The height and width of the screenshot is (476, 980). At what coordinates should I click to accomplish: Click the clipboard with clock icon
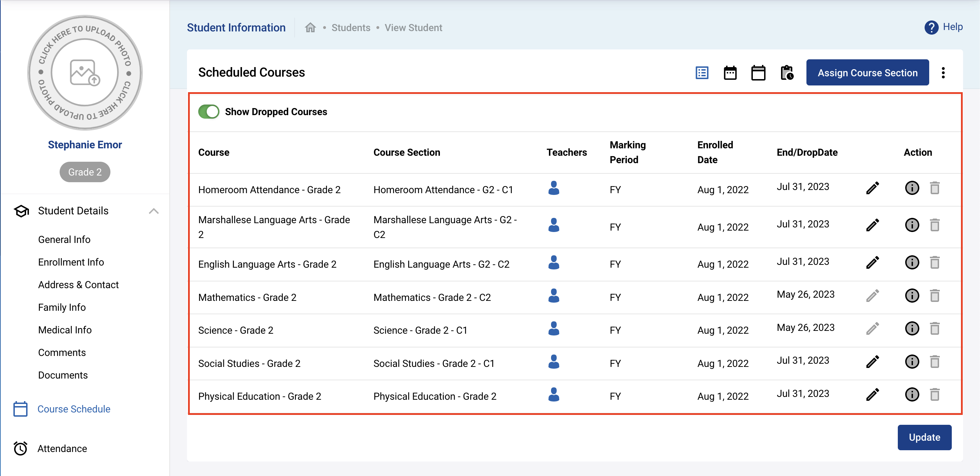click(x=787, y=73)
